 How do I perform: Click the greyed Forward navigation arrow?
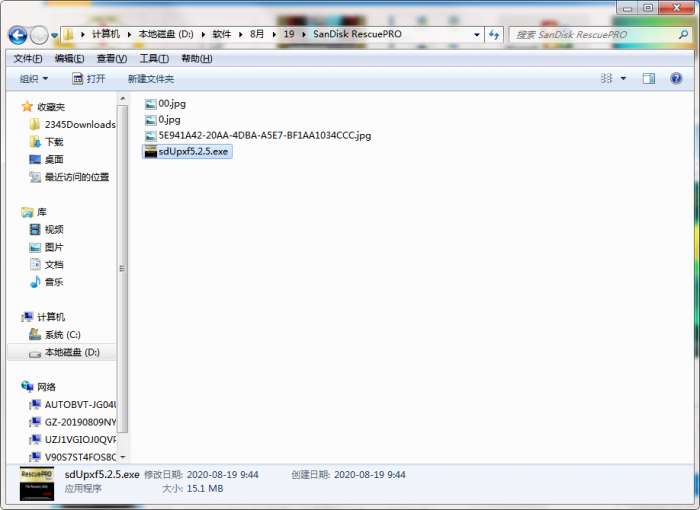coord(39,35)
